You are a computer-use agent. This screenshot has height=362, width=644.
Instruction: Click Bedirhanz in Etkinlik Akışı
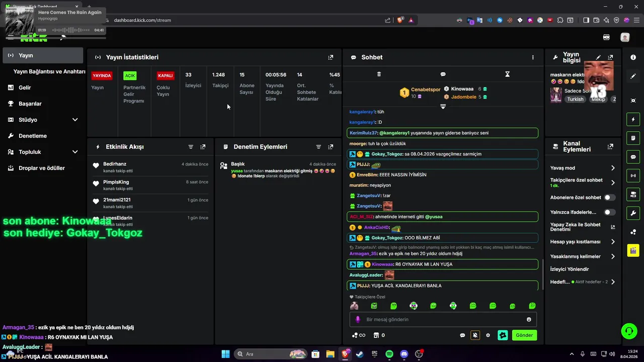115,164
